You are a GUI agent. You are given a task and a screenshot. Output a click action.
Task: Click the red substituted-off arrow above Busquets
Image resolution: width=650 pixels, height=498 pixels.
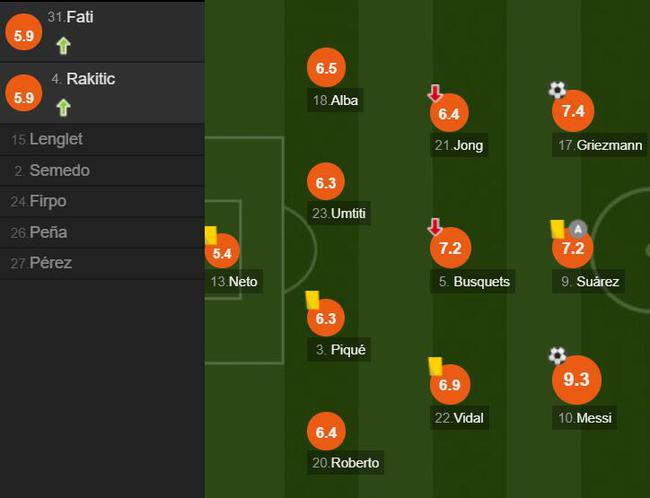coord(435,227)
